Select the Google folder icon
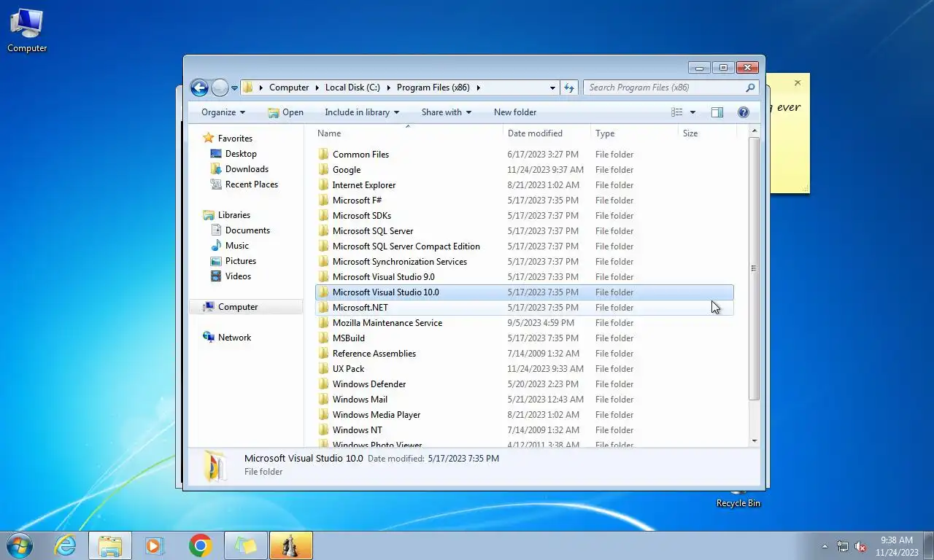 [324, 170]
